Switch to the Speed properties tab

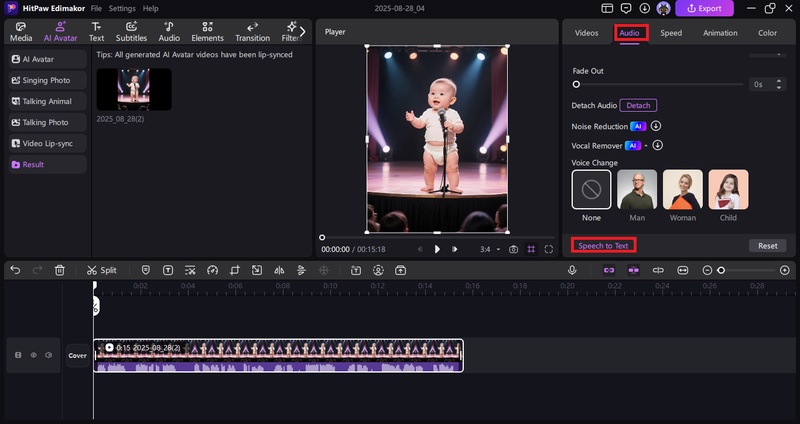[671, 33]
